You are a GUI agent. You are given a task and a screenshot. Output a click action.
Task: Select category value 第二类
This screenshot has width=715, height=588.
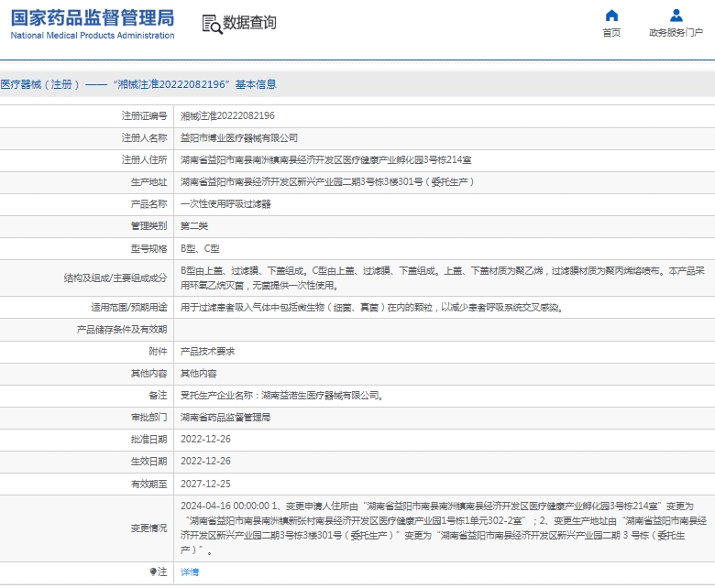[194, 226]
